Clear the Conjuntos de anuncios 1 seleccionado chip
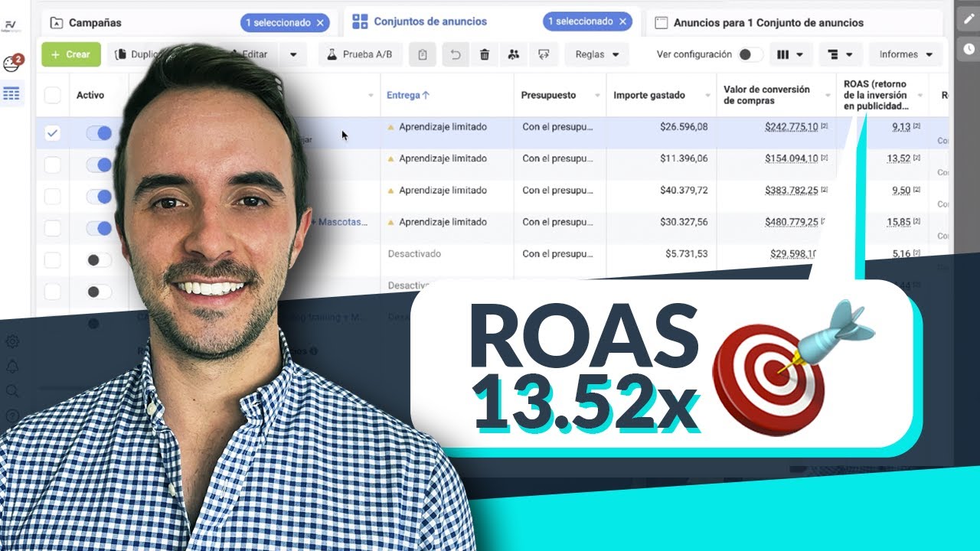Image resolution: width=980 pixels, height=551 pixels. pos(622,22)
